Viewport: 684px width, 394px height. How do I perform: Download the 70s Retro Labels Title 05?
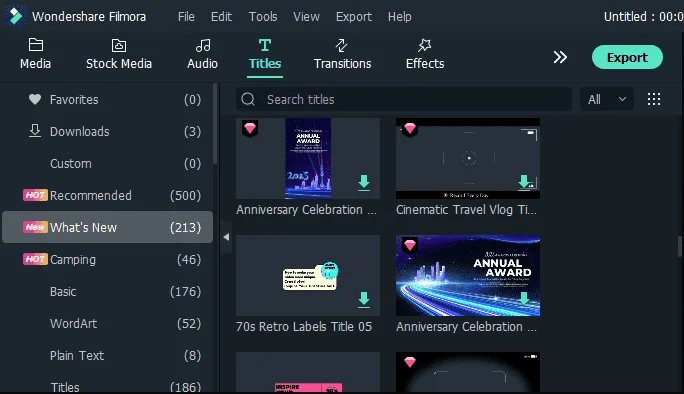pyautogui.click(x=364, y=299)
